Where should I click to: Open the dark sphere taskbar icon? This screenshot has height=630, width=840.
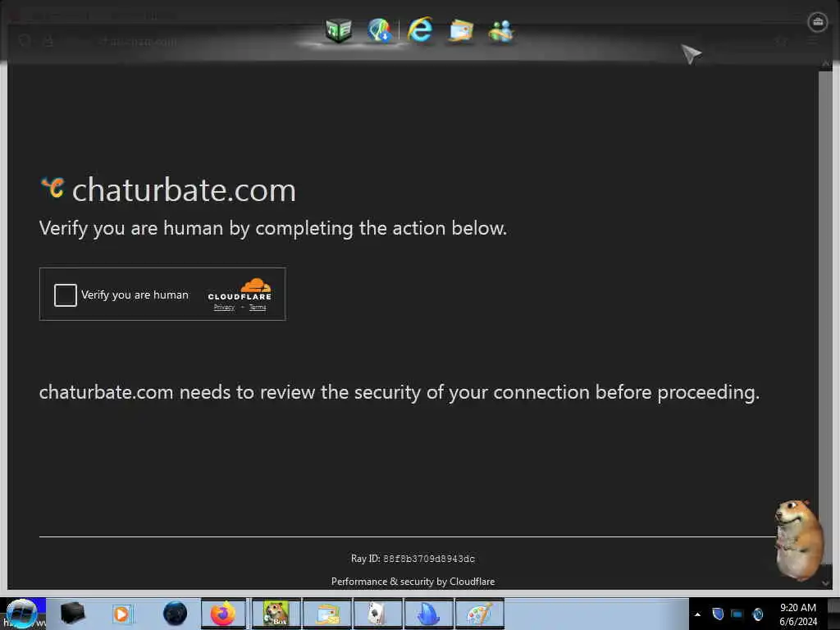pyautogui.click(x=175, y=614)
